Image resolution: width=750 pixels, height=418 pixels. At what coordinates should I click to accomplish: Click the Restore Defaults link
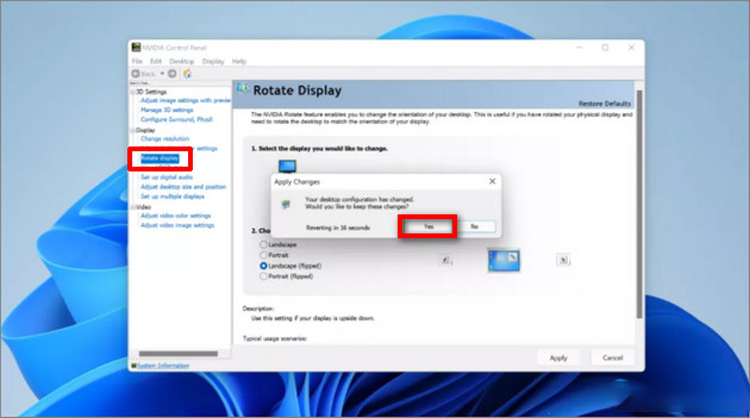pyautogui.click(x=605, y=104)
